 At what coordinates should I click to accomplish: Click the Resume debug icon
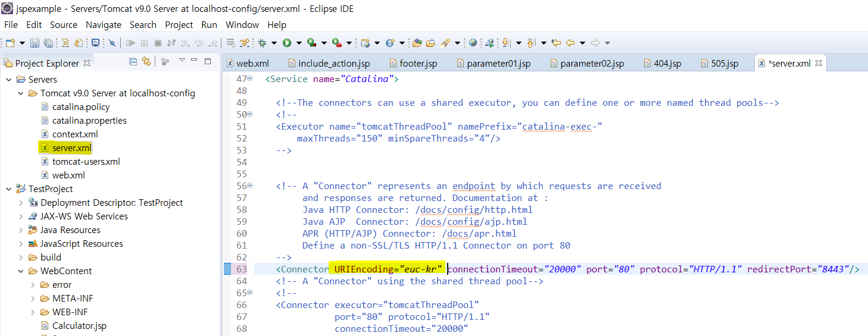130,43
